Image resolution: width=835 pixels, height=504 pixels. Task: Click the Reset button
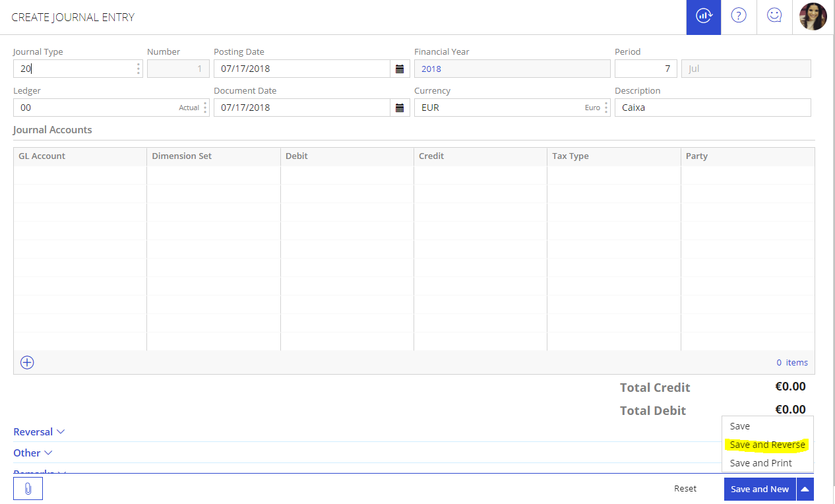pos(685,489)
